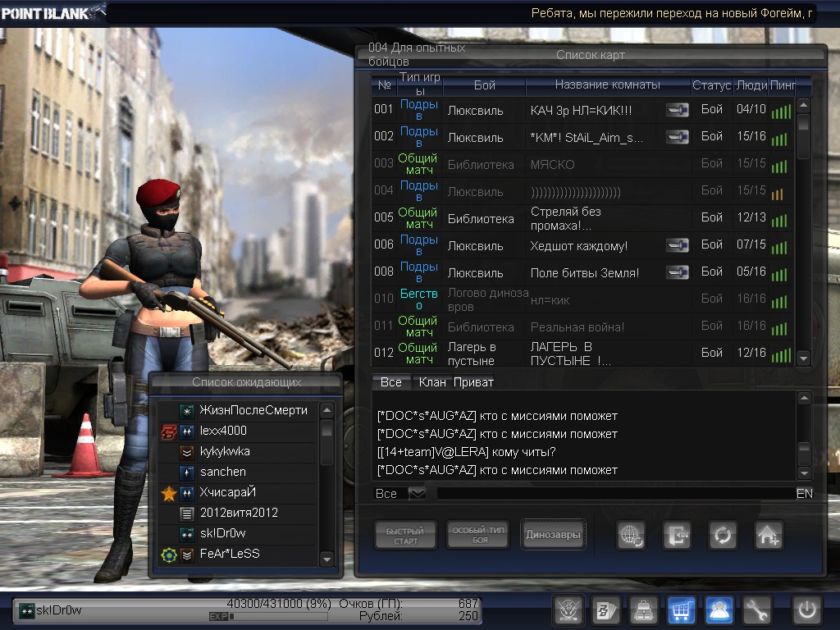Screen dimensions: 840x630
Task: Select room 011 Реальная война!
Action: tap(582, 326)
